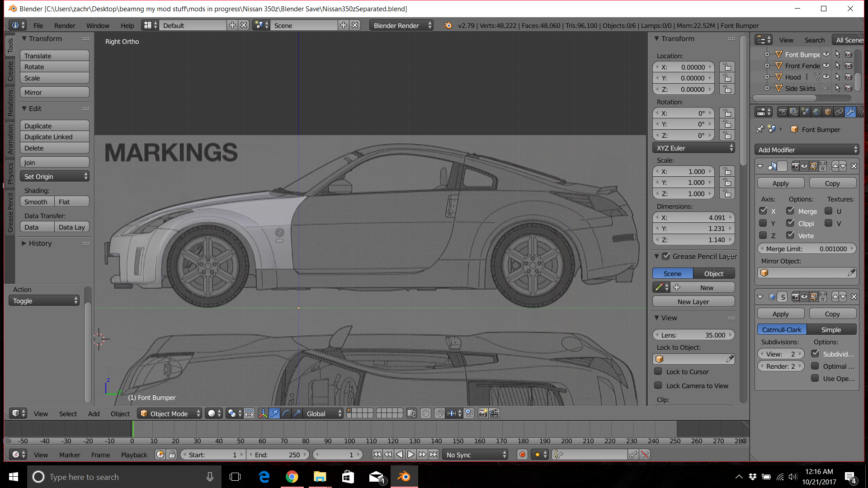Open the Constraints chain-link tab
This screenshot has width=868, height=488.
tap(839, 112)
